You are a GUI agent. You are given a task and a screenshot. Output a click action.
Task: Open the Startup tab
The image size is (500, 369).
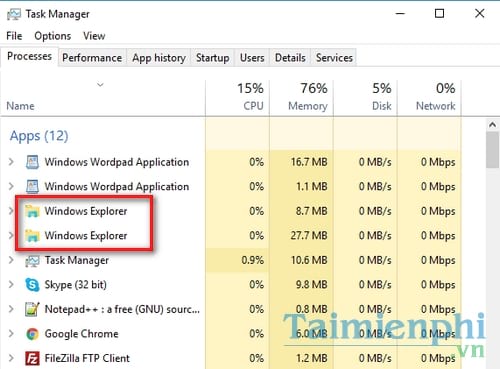pyautogui.click(x=212, y=58)
